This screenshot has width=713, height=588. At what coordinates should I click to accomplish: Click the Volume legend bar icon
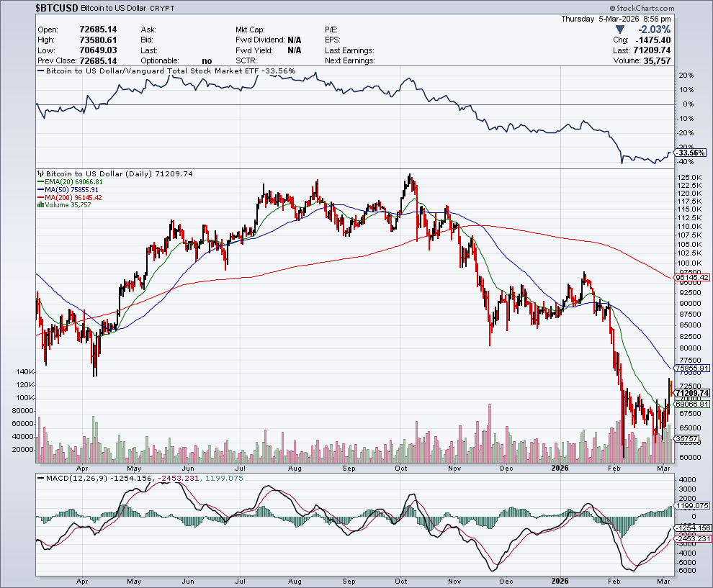[40, 205]
